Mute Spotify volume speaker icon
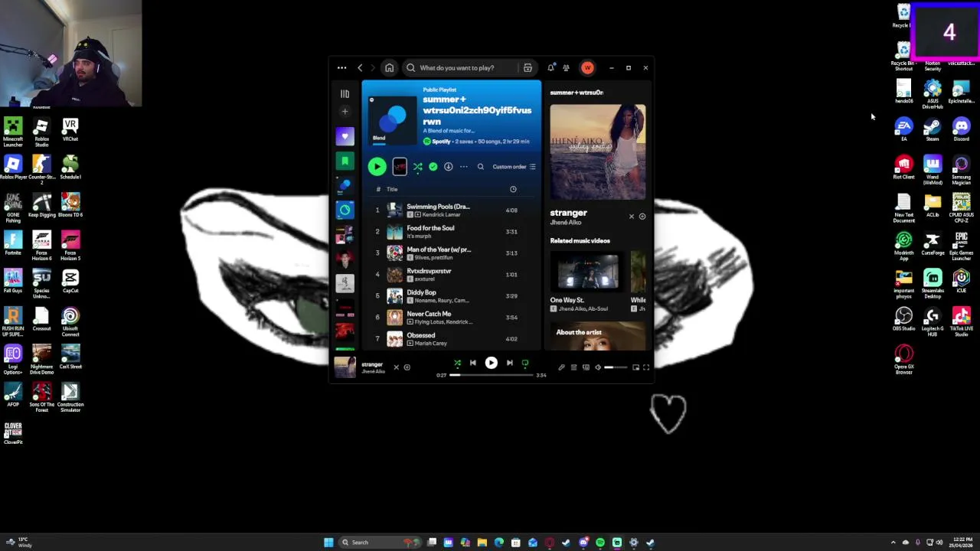This screenshot has width=980, height=551. (x=598, y=367)
